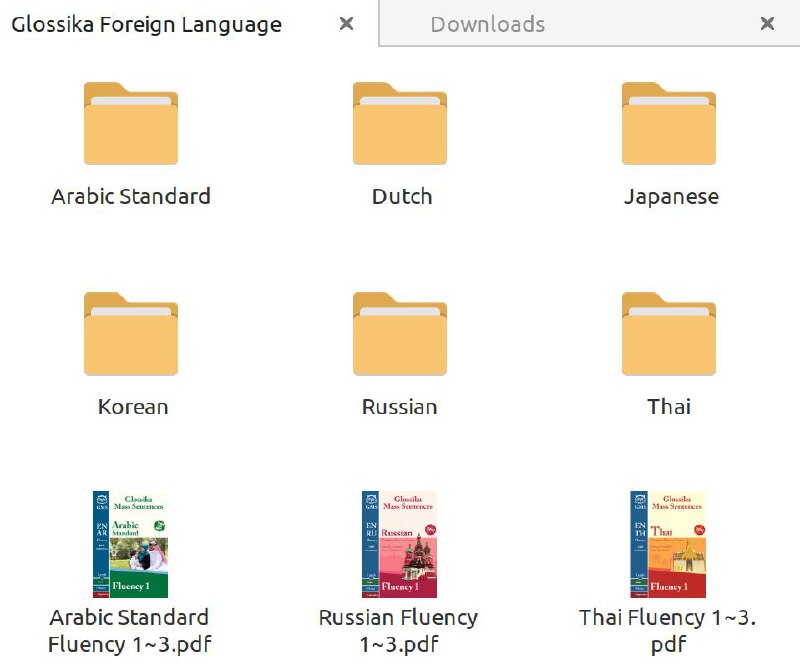
Task: Click the 'Thai' folder name
Action: pos(669,407)
